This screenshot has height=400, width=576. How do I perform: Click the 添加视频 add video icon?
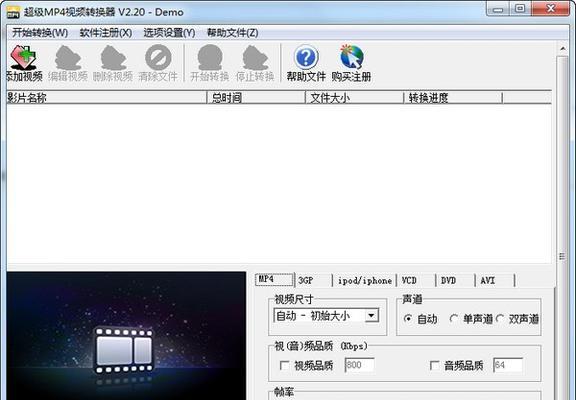[x=24, y=57]
